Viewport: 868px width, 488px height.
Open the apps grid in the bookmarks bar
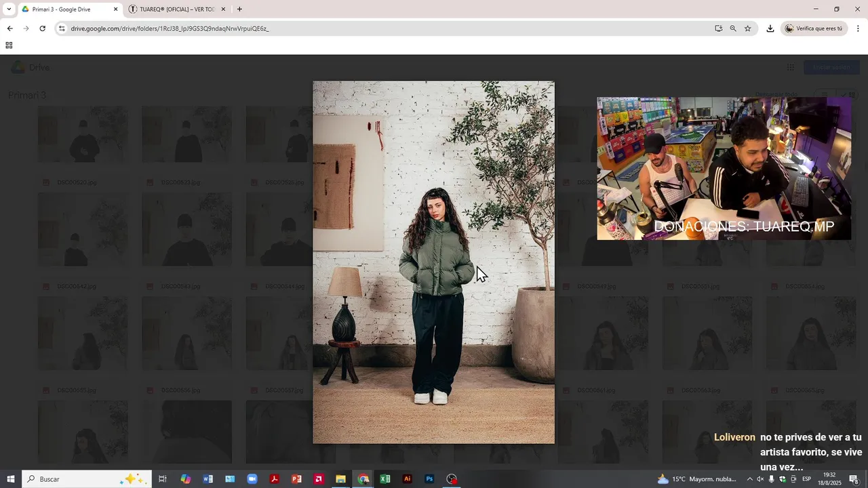9,45
